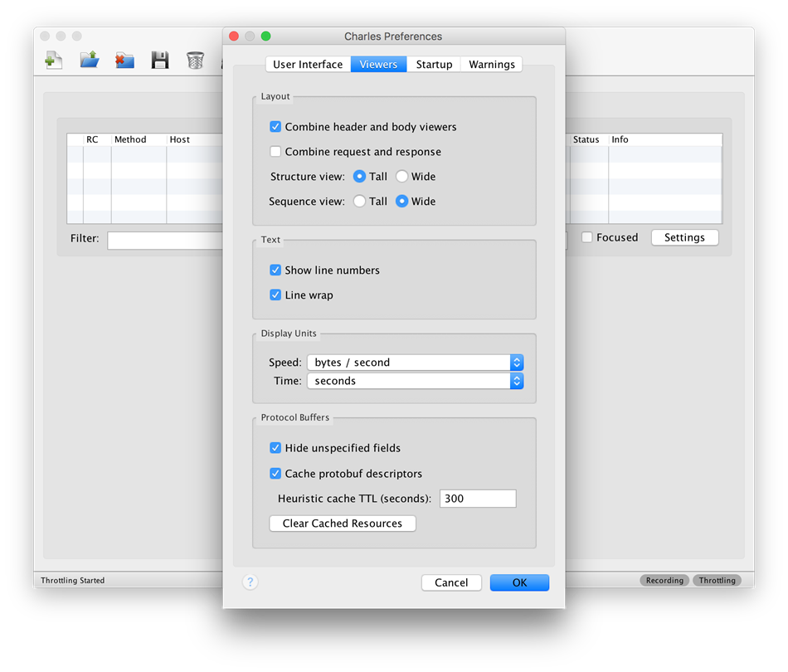Click the "Layout" section label

coord(275,96)
